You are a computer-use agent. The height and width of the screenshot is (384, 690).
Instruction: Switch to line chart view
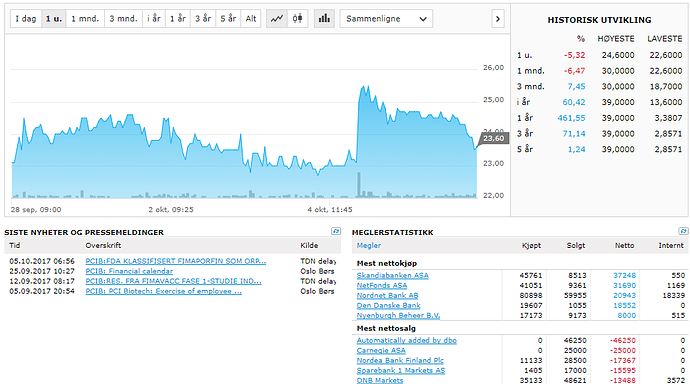point(277,18)
